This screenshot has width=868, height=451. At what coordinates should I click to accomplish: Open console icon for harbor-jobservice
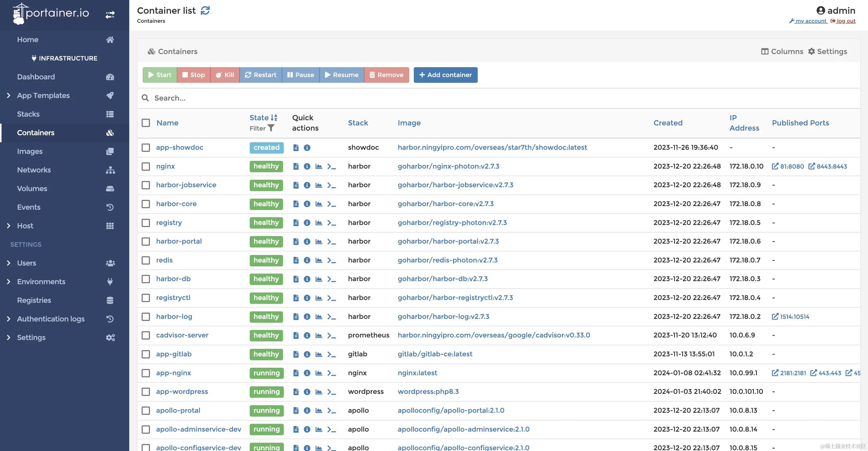[x=332, y=185]
